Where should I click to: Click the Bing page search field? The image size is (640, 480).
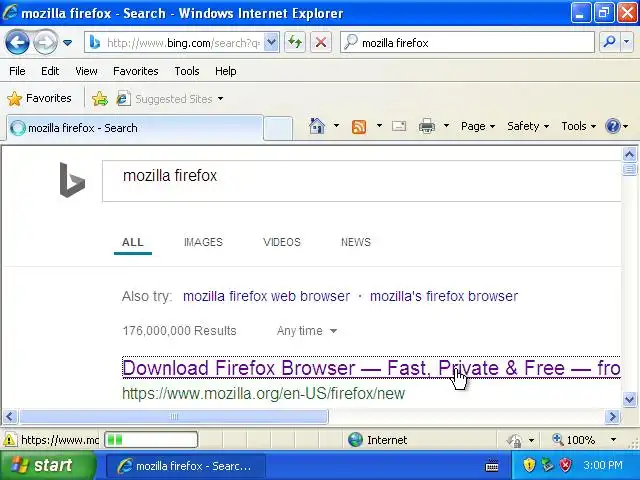click(362, 181)
